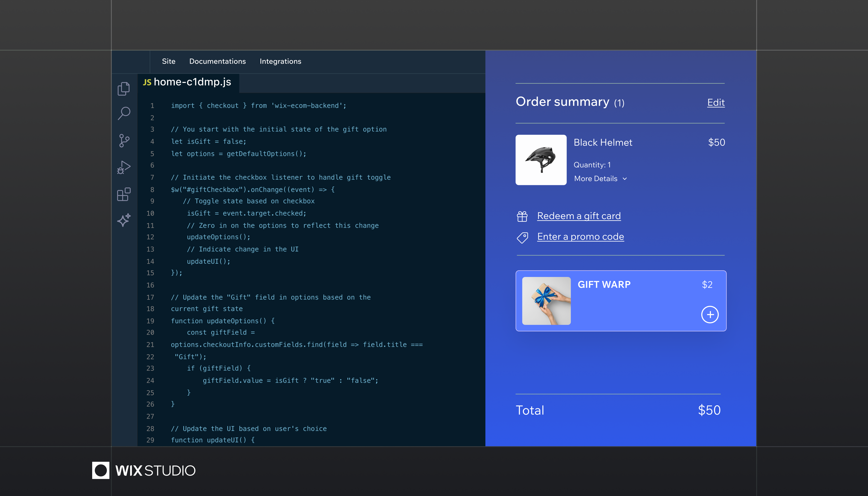Click the promo code tag icon

[522, 237]
